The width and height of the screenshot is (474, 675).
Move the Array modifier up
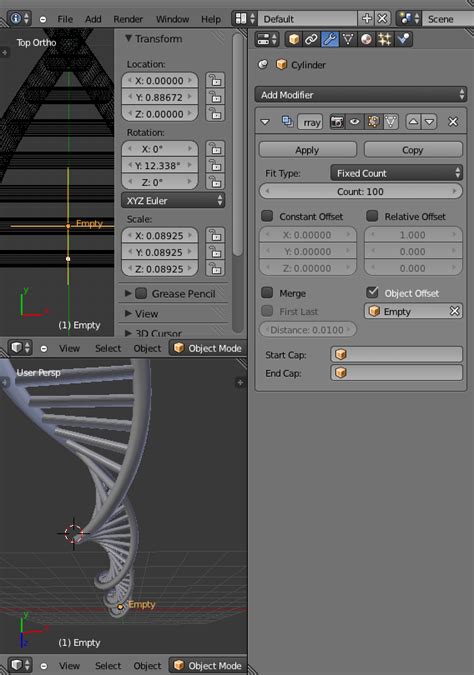click(413, 122)
